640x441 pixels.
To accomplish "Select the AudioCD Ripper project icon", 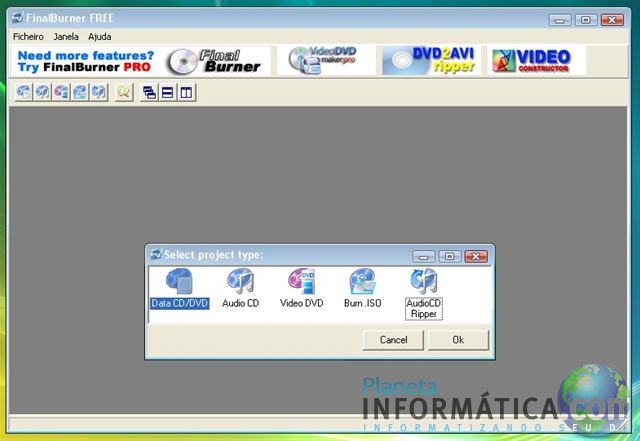I will click(x=424, y=281).
